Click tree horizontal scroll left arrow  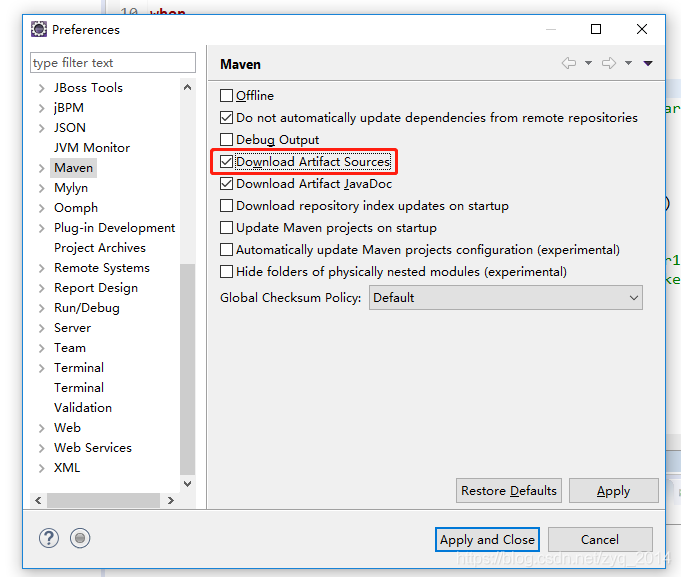[x=38, y=501]
